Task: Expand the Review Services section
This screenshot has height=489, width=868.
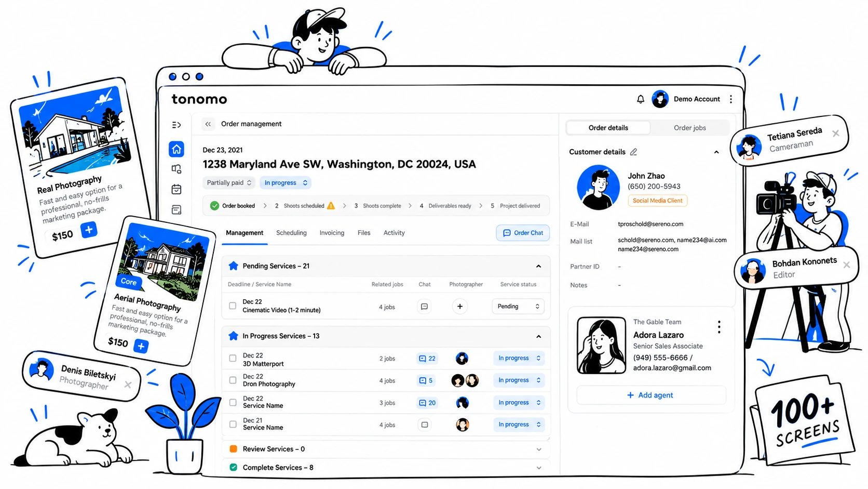Action: 539,450
